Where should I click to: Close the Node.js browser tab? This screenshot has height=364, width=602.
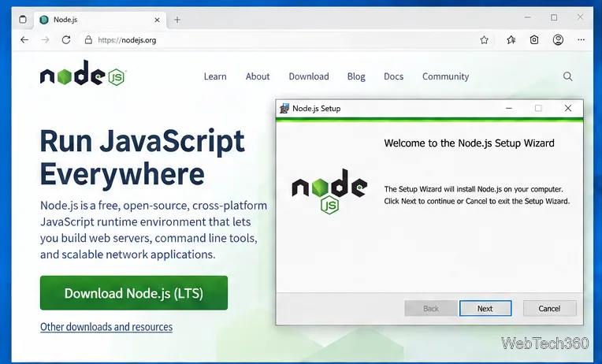[x=157, y=20]
